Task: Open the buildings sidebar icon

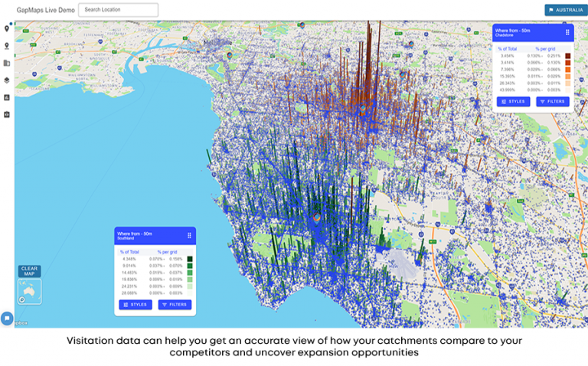Action: [7, 63]
